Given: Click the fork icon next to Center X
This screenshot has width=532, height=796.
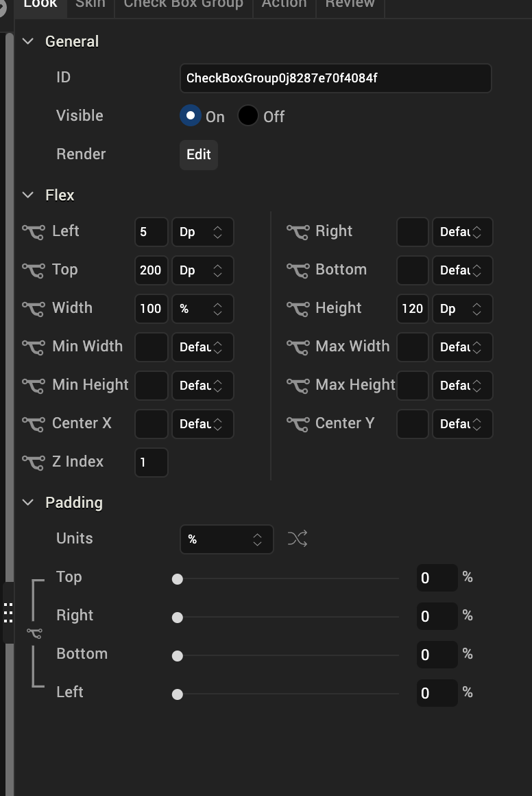Looking at the screenshot, I should [x=34, y=424].
